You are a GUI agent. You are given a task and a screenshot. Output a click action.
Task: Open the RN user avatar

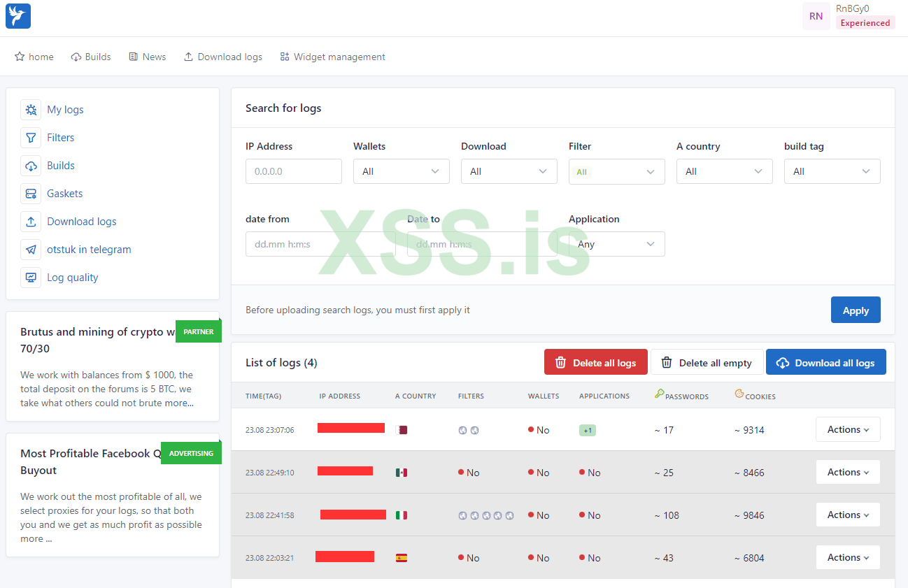point(816,16)
